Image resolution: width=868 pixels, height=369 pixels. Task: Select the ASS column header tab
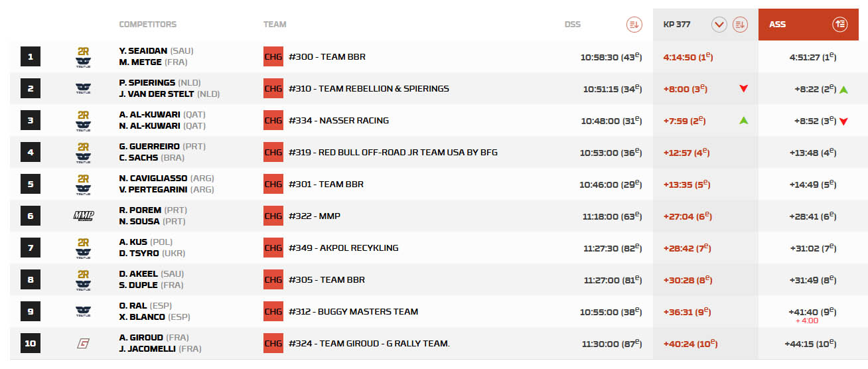(x=778, y=25)
